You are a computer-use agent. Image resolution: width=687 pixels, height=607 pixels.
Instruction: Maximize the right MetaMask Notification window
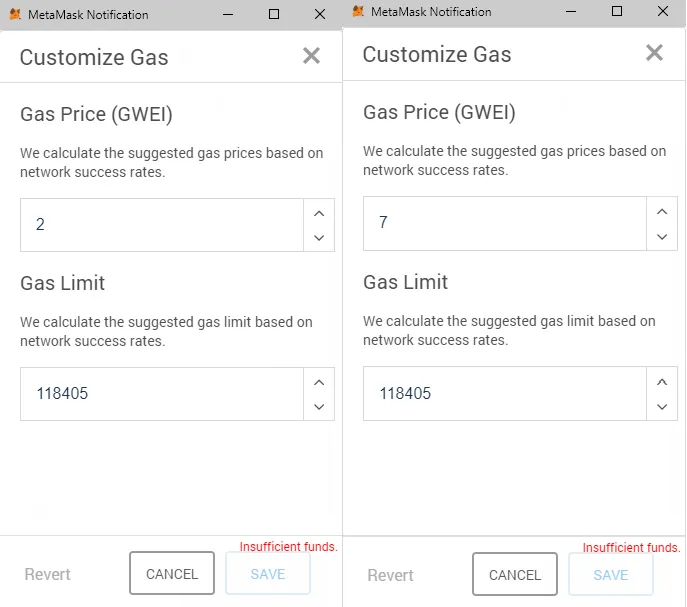(617, 11)
